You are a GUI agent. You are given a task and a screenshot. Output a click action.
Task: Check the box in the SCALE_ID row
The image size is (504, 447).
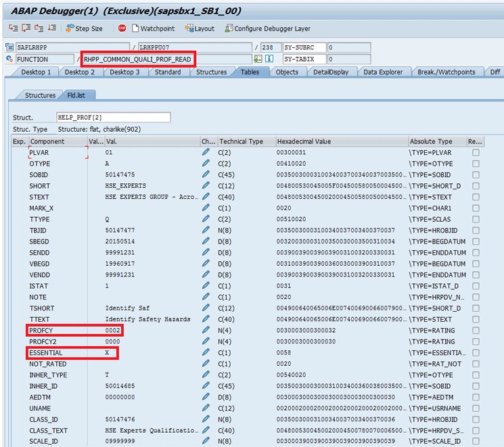[x=476, y=442]
